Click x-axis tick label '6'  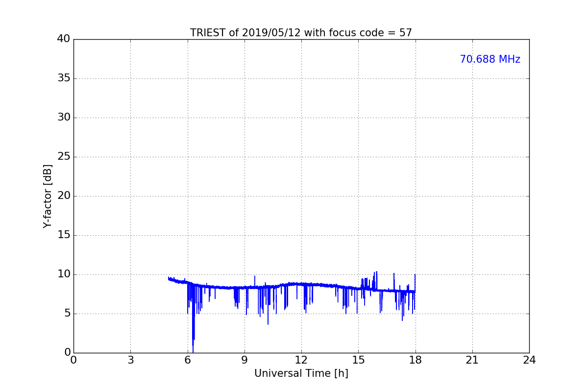[x=187, y=360]
